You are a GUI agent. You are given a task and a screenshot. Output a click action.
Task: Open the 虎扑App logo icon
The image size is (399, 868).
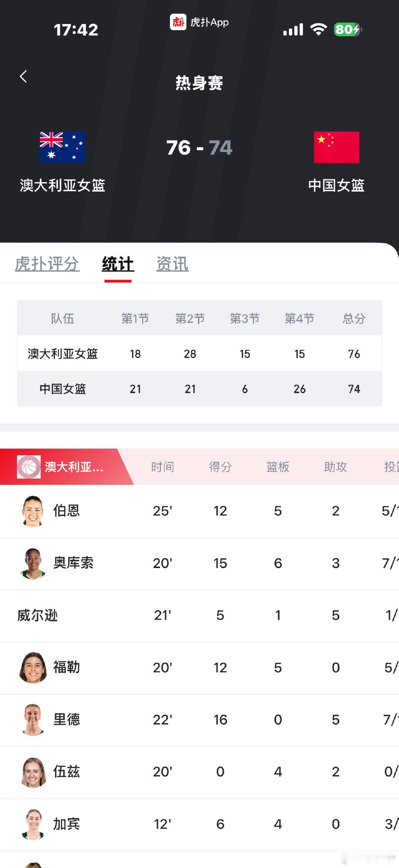178,22
